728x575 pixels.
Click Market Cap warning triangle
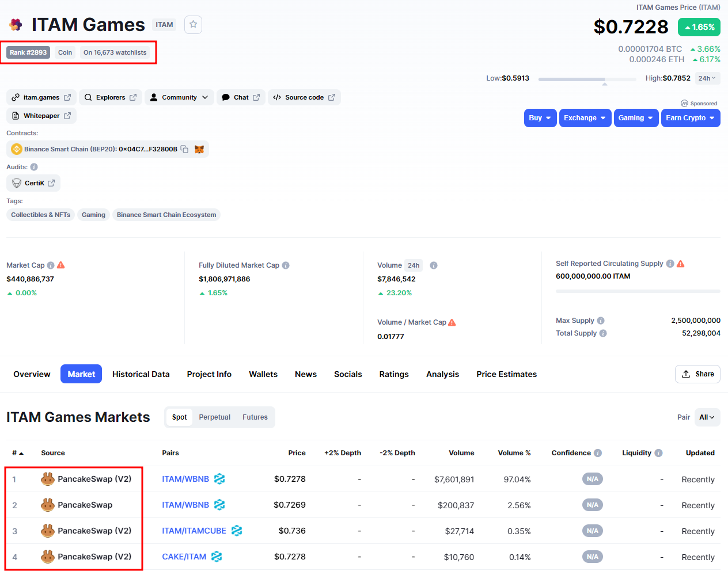pos(61,265)
